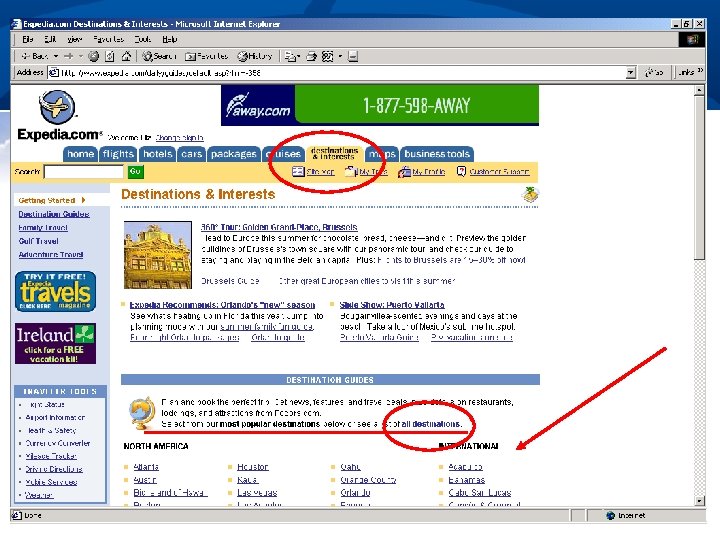Select the home tab
This screenshot has width=720, height=540.
point(80,154)
